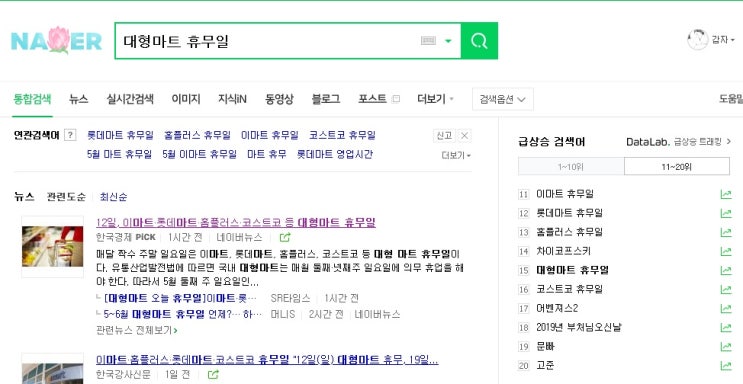Click the trend chart icon for 롯데마트 휴무일
743x384 pixels.
coord(725,213)
